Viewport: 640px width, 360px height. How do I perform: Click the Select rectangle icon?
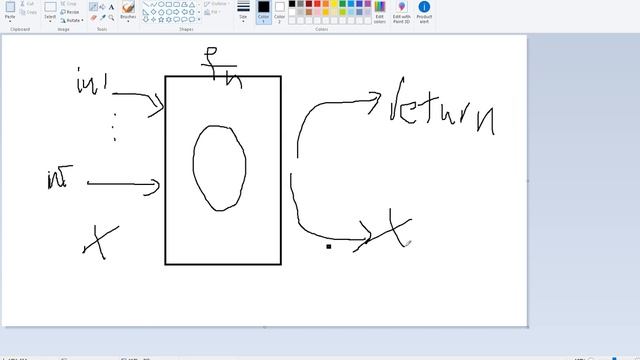click(50, 7)
